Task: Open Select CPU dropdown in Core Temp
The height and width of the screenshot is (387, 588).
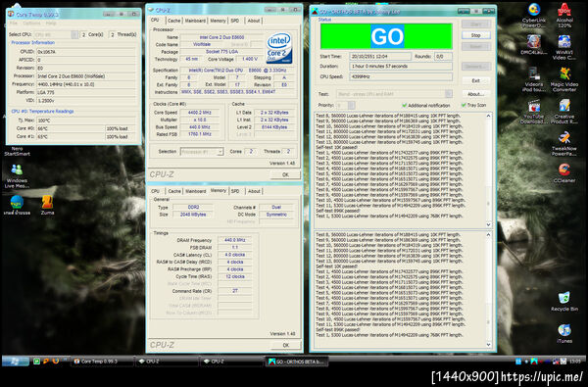Action: [56, 34]
